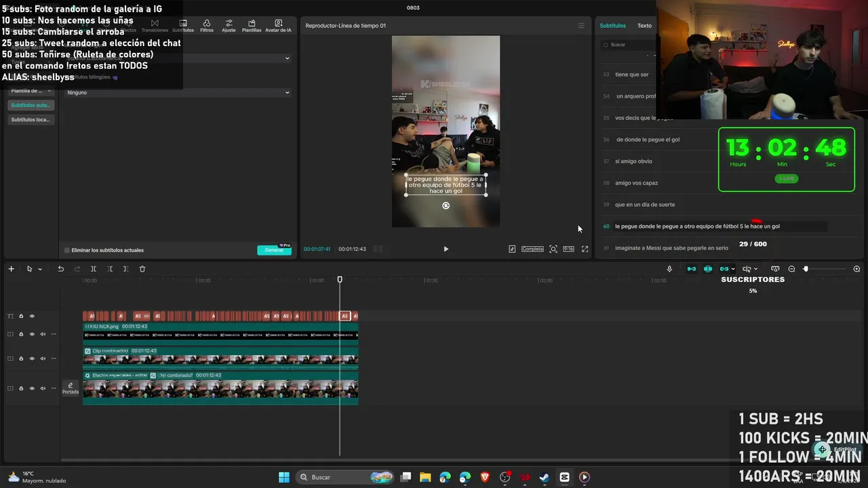Open Steam from the taskbar
Viewport: 868px width, 488px height.
(545, 477)
